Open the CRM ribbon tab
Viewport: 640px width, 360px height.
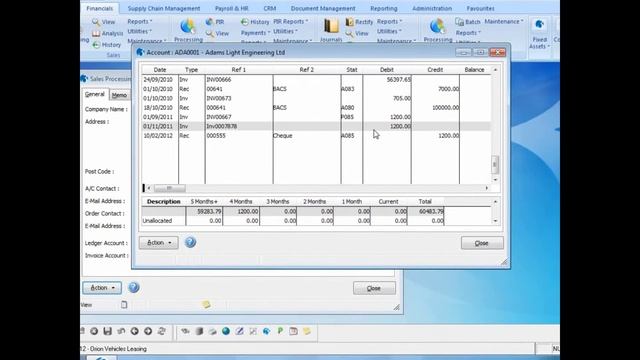tap(270, 8)
